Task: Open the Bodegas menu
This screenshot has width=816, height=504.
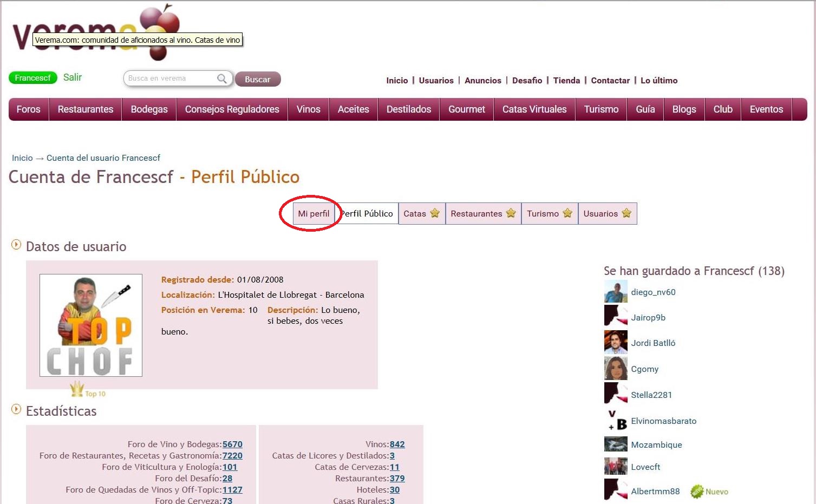Action: [149, 109]
